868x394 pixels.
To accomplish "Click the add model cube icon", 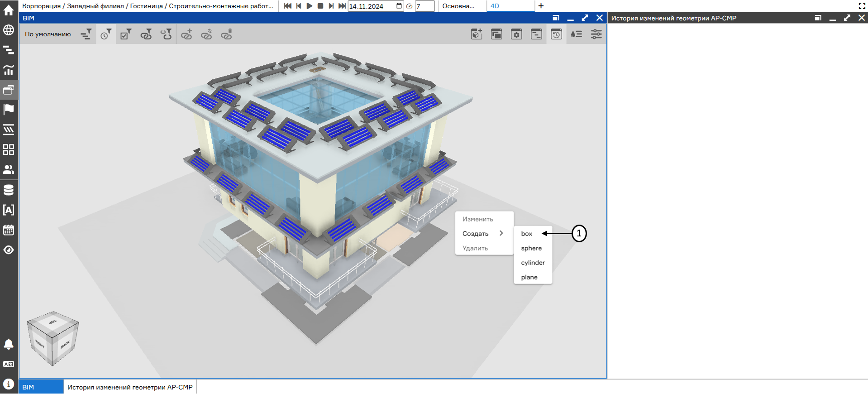I will [x=477, y=34].
